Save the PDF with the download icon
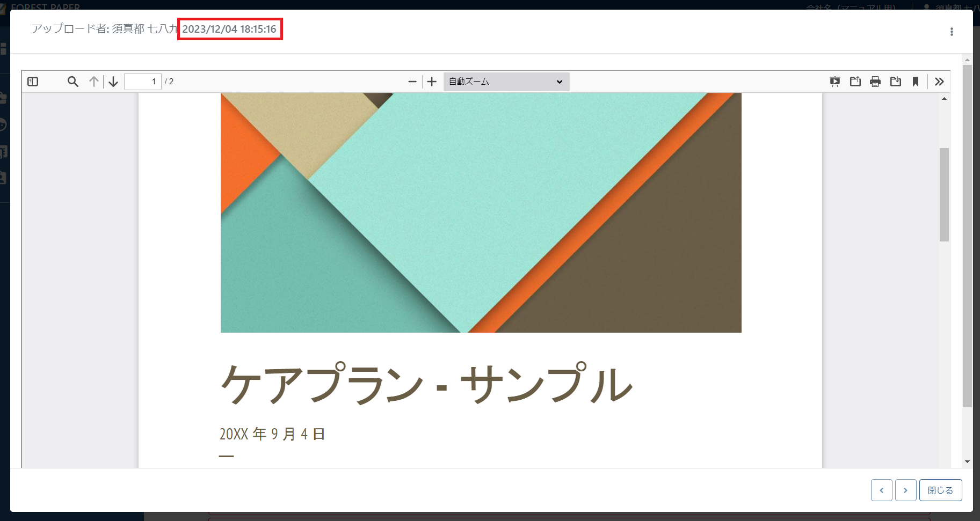This screenshot has width=980, height=521. [896, 82]
